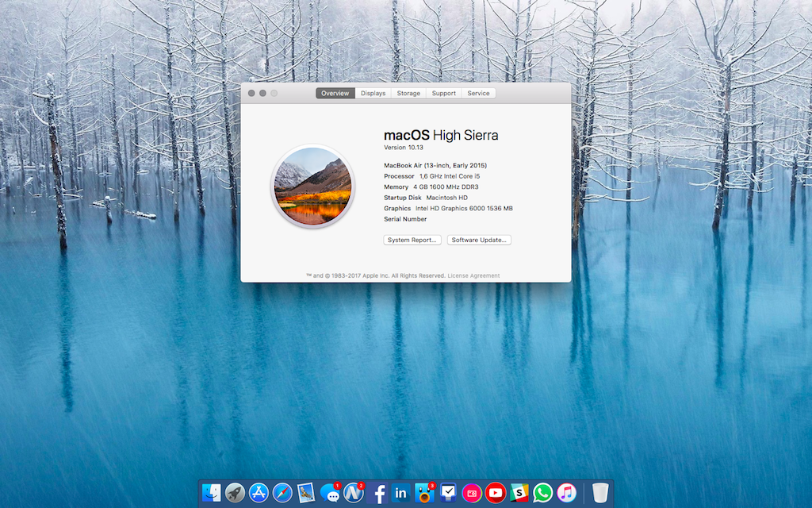Switch to the Displays tab
The width and height of the screenshot is (812, 508).
373,93
